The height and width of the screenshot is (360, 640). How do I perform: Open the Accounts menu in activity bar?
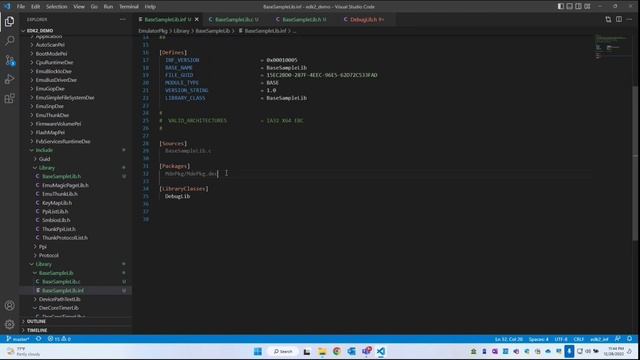(x=9, y=305)
